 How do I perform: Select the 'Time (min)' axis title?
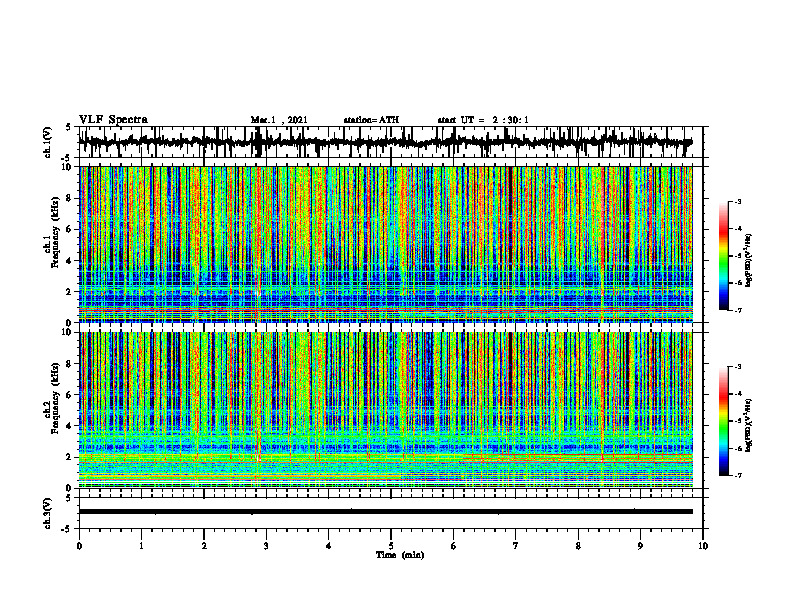400,555
